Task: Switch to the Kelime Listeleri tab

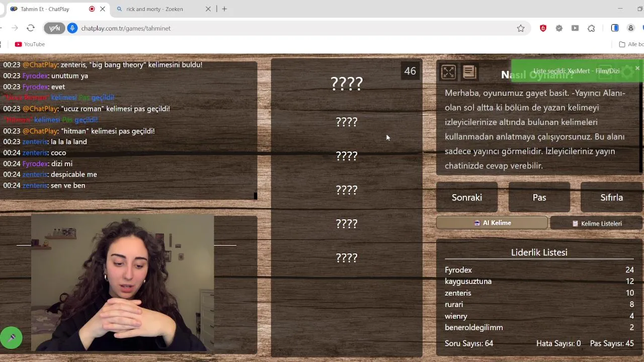Action: pyautogui.click(x=597, y=223)
